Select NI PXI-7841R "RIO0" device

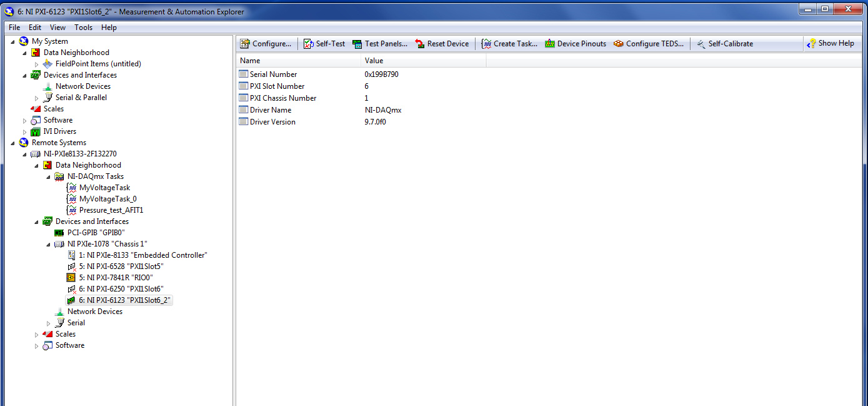point(116,278)
